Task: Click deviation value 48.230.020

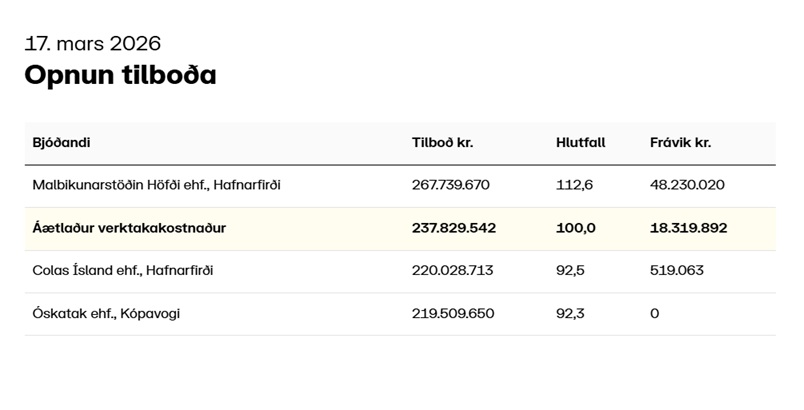Action: (x=687, y=185)
